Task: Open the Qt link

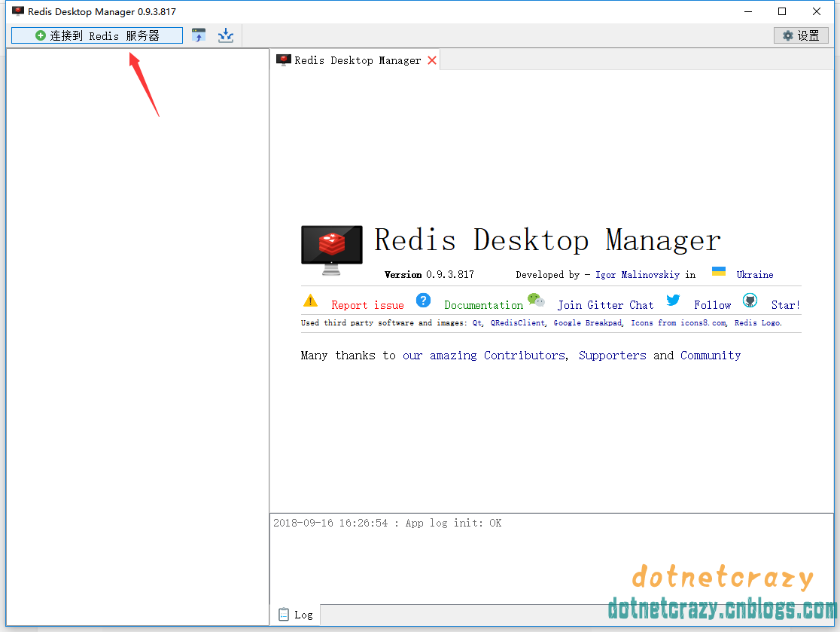Action: 476,322
